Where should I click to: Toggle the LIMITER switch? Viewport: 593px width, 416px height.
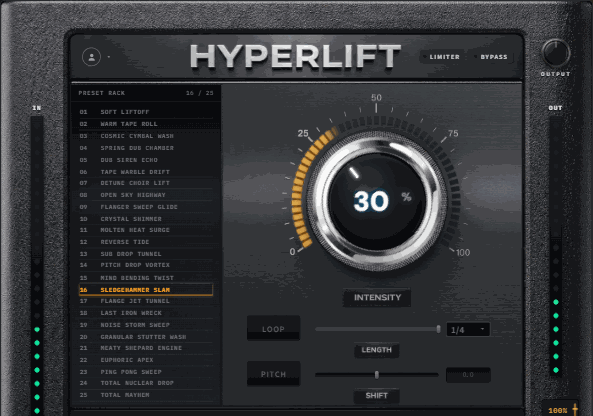pos(441,57)
